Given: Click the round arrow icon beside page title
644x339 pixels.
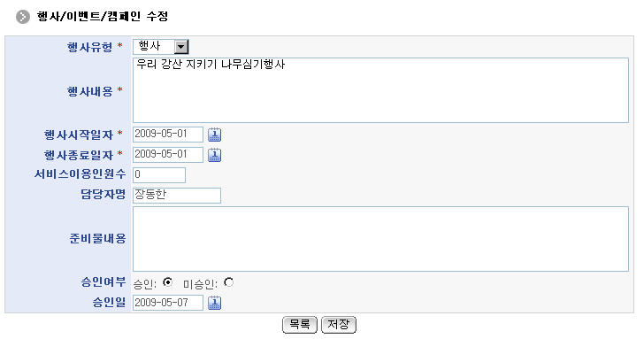Looking at the screenshot, I should 23,17.
